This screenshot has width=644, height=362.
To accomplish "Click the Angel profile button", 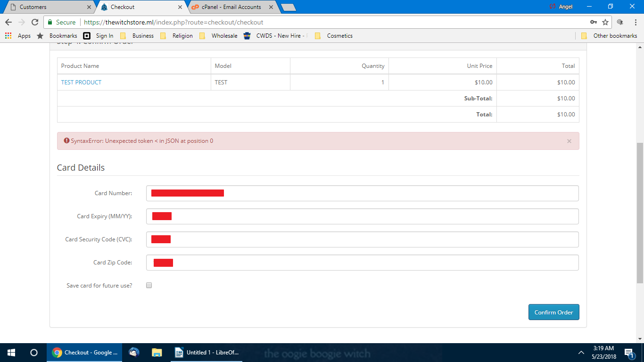I will [561, 7].
